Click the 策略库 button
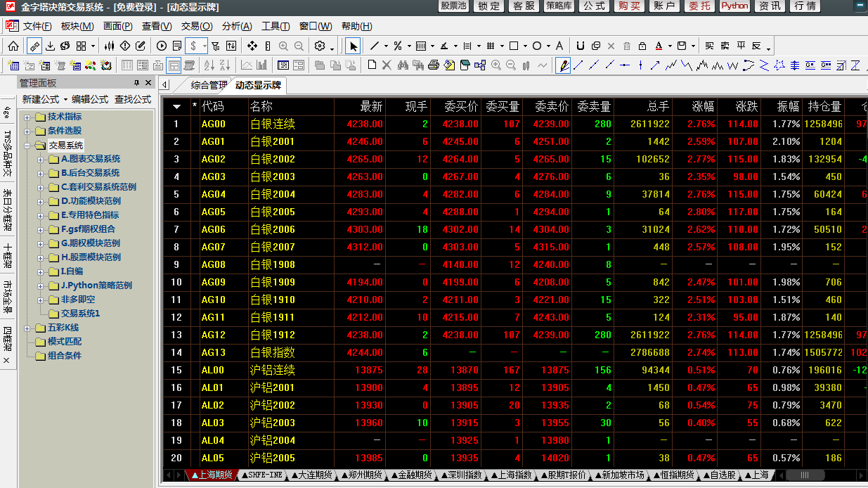Image resolution: width=868 pixels, height=488 pixels. [559, 6]
